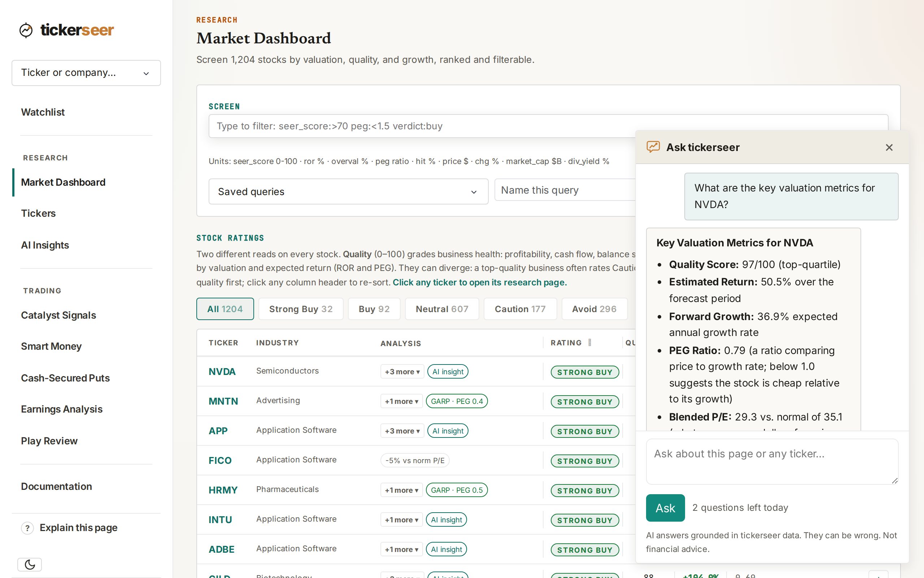The height and width of the screenshot is (578, 924).
Task: Open Smart Money in the sidebar
Action: coord(51,346)
